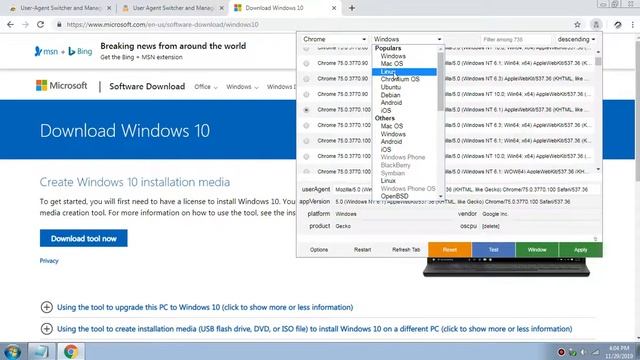Click the Restart button
Screen dimensions: 640x360
click(x=362, y=249)
